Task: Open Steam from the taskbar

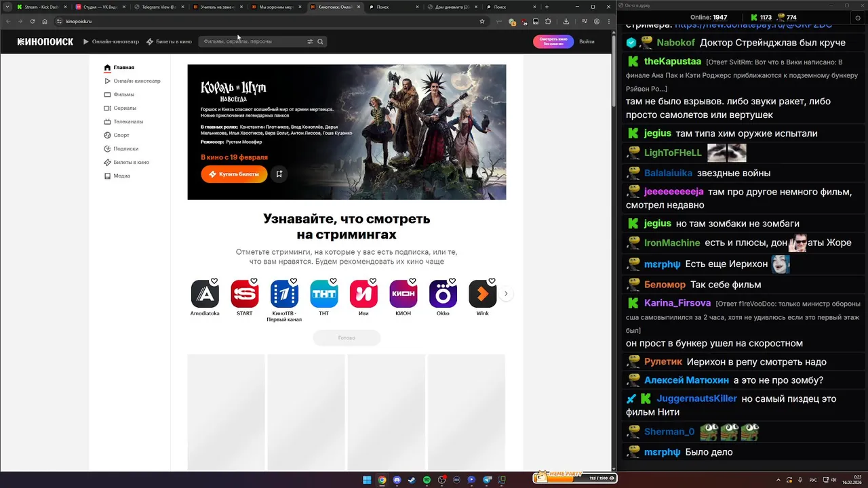Action: pyautogui.click(x=412, y=480)
